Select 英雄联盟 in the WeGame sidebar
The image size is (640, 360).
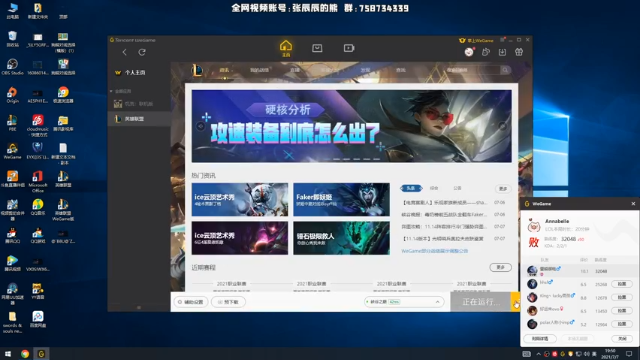coord(139,119)
